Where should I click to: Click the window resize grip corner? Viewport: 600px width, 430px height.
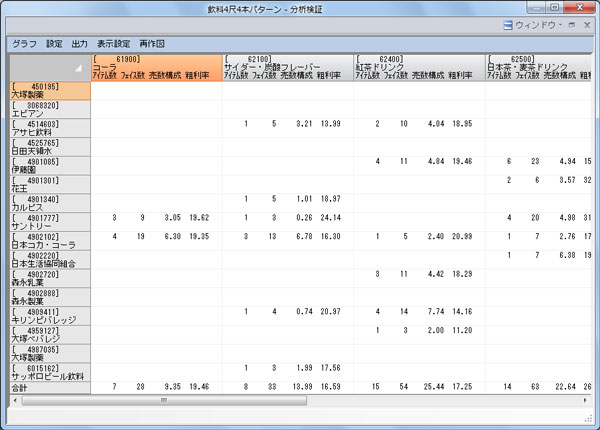[x=588, y=419]
